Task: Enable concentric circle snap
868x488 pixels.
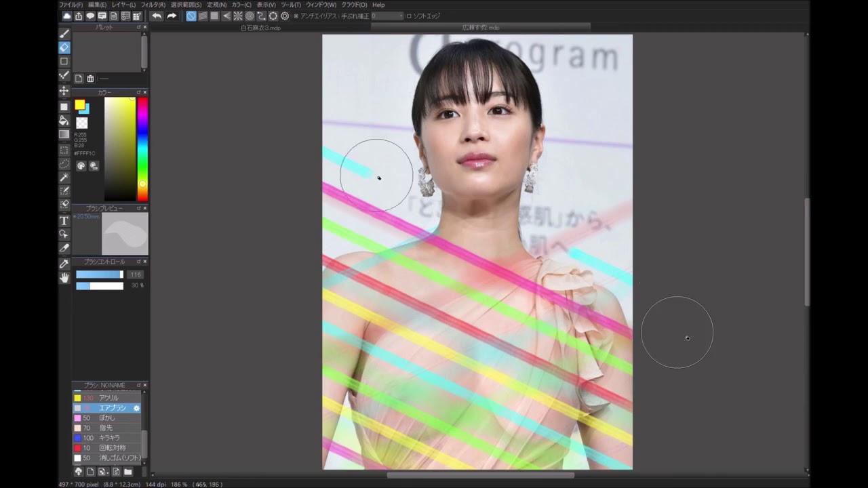Action: 250,16
